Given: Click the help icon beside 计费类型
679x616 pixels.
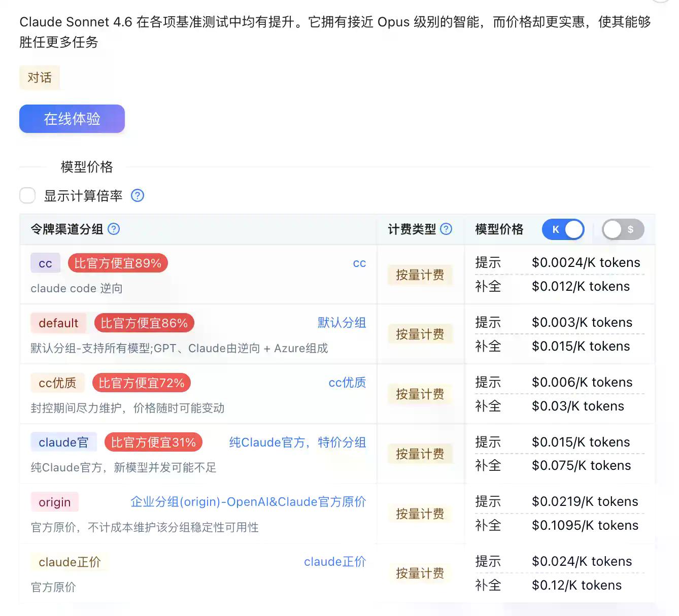Looking at the screenshot, I should 446,229.
